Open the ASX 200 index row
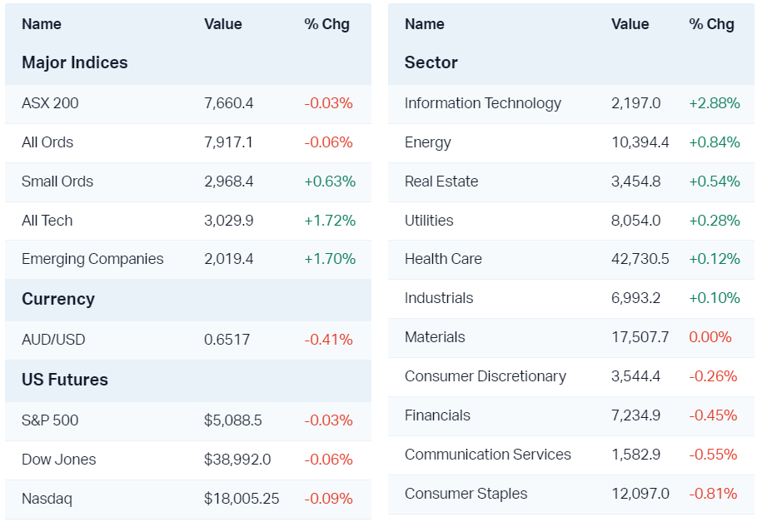 50,103
